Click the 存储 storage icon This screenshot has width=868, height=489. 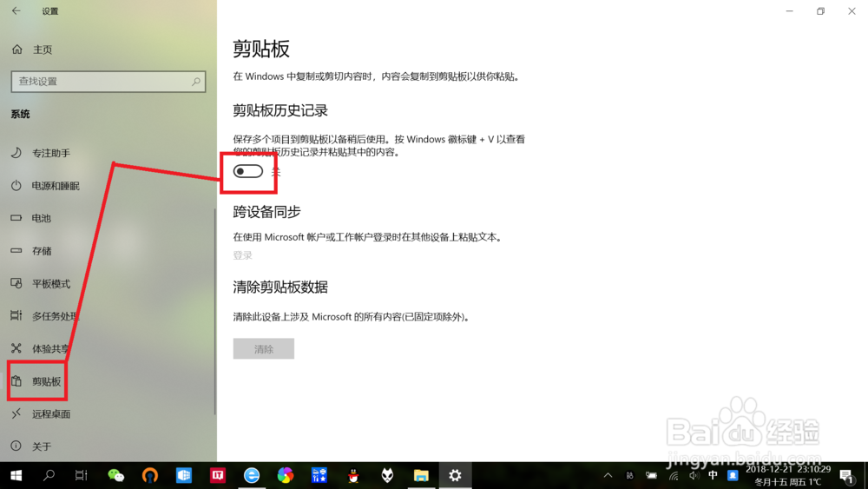point(16,250)
